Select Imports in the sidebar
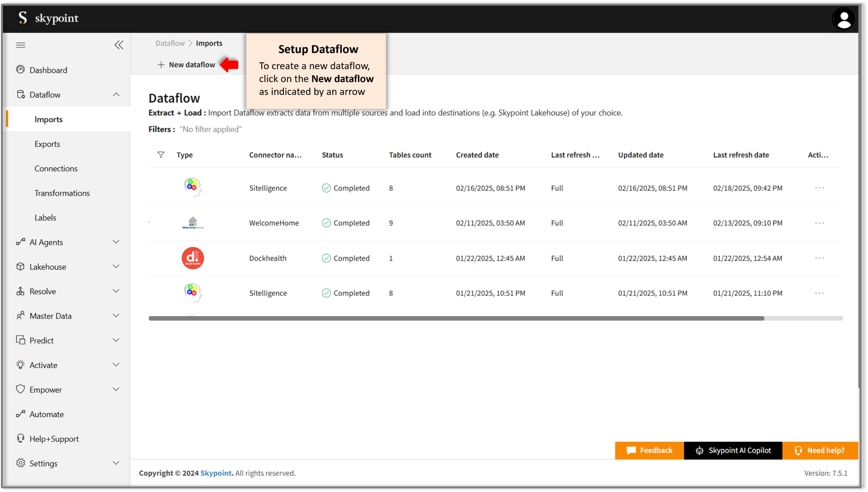Image resolution: width=868 pixels, height=492 pixels. [x=68, y=119]
